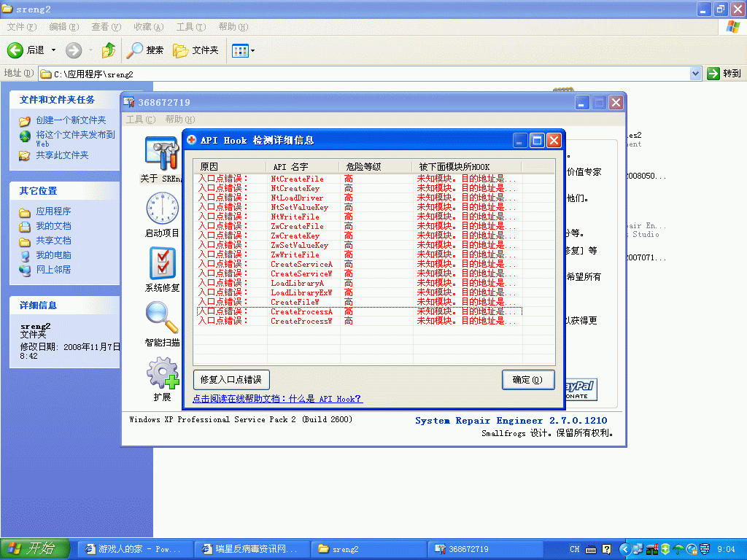The width and height of the screenshot is (747, 560).
Task: Open the 文件(F) menu in Explorer
Action: pos(21,27)
